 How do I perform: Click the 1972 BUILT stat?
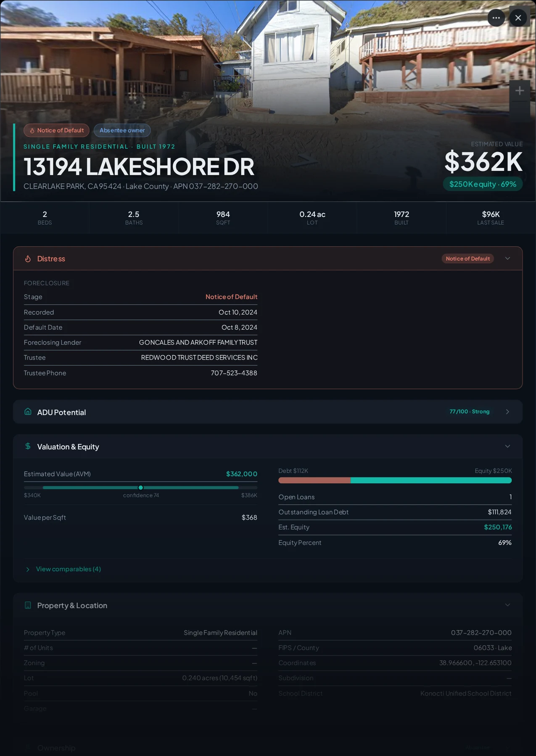tap(401, 217)
